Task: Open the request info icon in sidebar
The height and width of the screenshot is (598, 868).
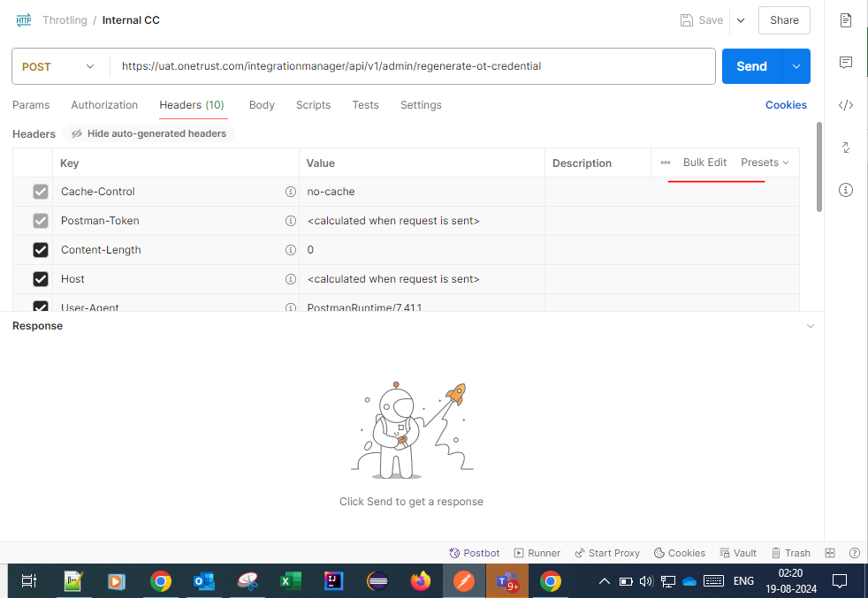Action: click(845, 190)
